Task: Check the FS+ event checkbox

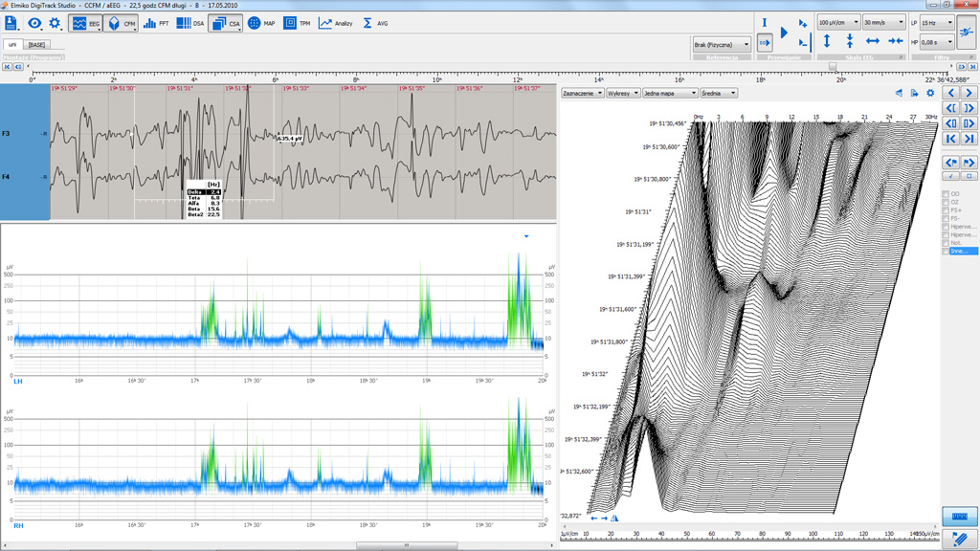Action: click(x=946, y=210)
